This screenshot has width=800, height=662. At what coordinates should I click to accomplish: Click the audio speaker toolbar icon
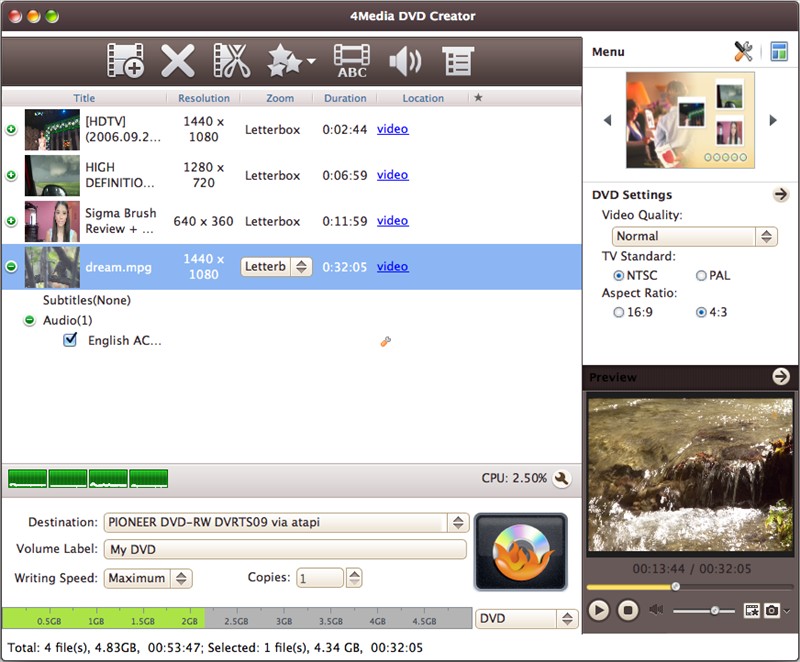pos(405,60)
